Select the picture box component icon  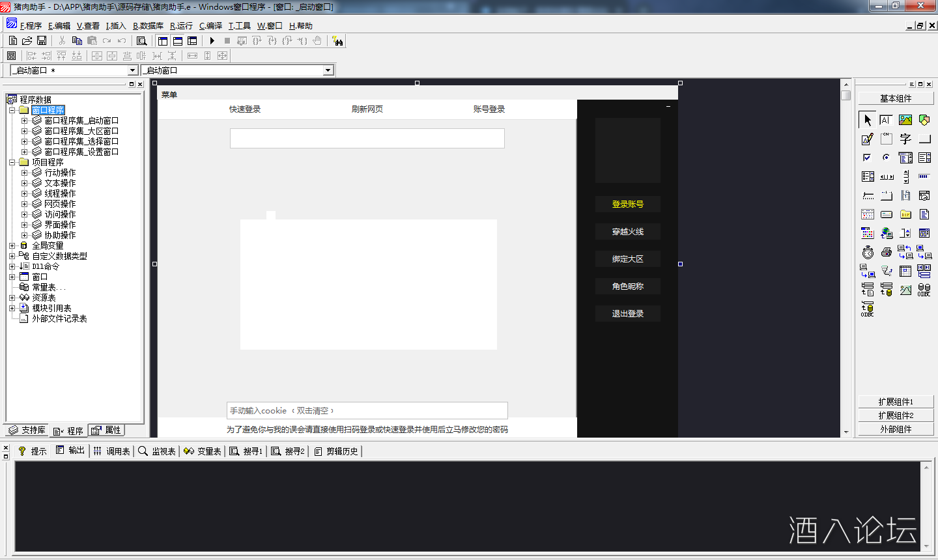905,120
